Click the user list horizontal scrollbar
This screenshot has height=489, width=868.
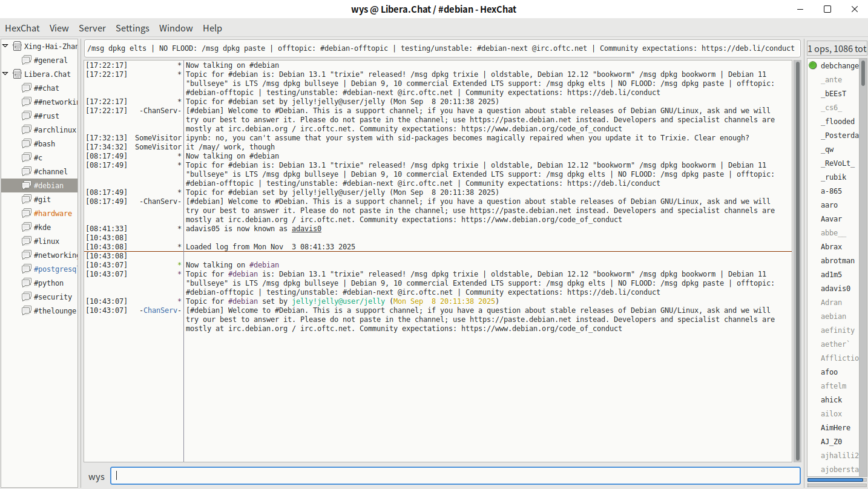(835, 480)
